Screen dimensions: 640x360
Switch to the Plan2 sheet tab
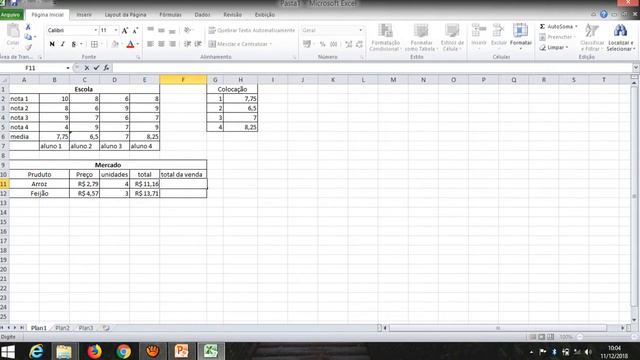(x=62, y=328)
